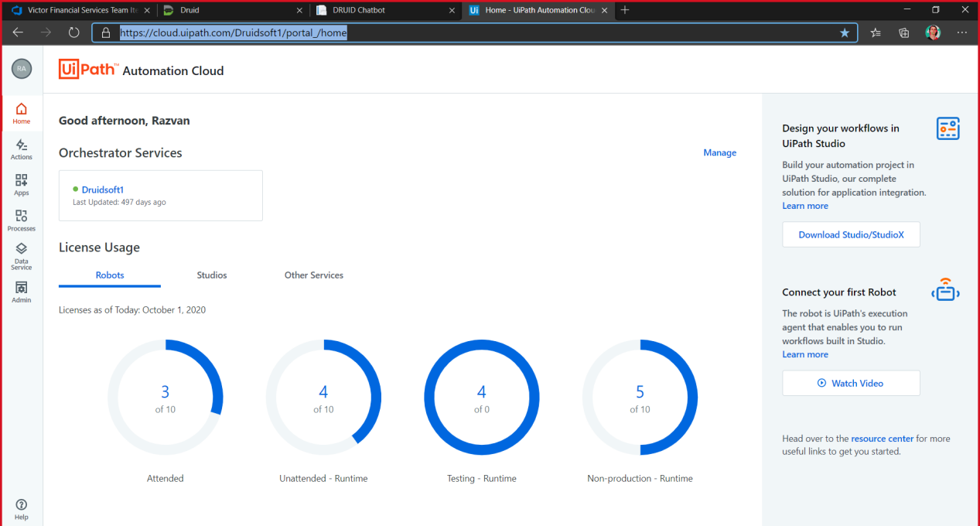Click 'Non-production - Runtime' label
The height and width of the screenshot is (526, 980).
[x=640, y=479]
